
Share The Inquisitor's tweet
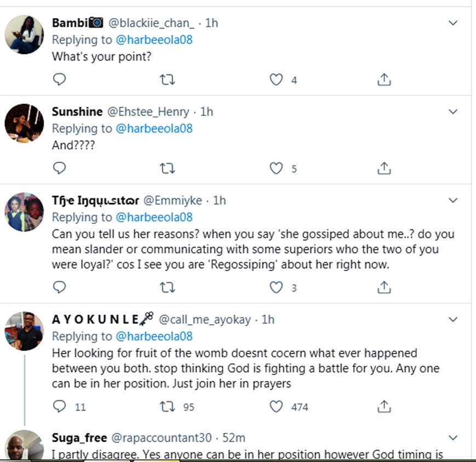384,287
